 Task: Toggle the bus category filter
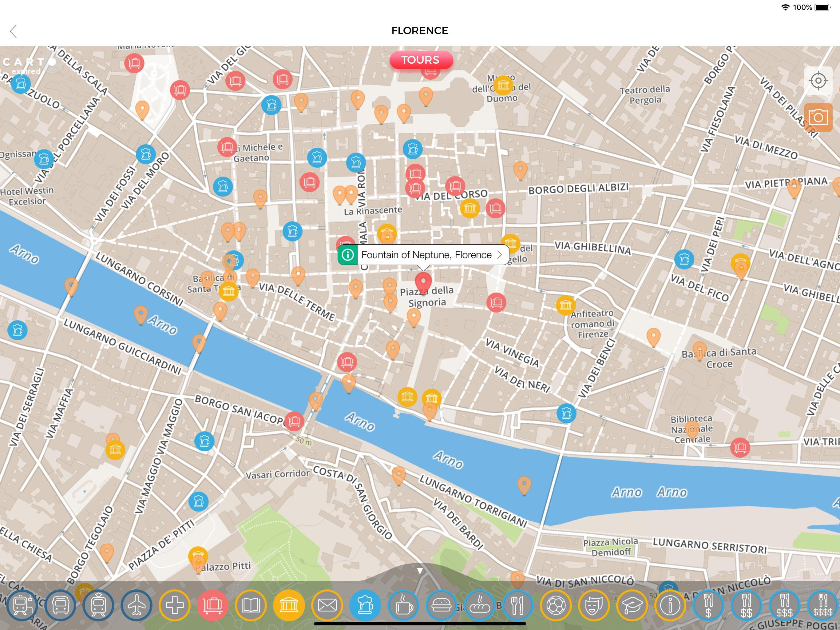pos(60,605)
